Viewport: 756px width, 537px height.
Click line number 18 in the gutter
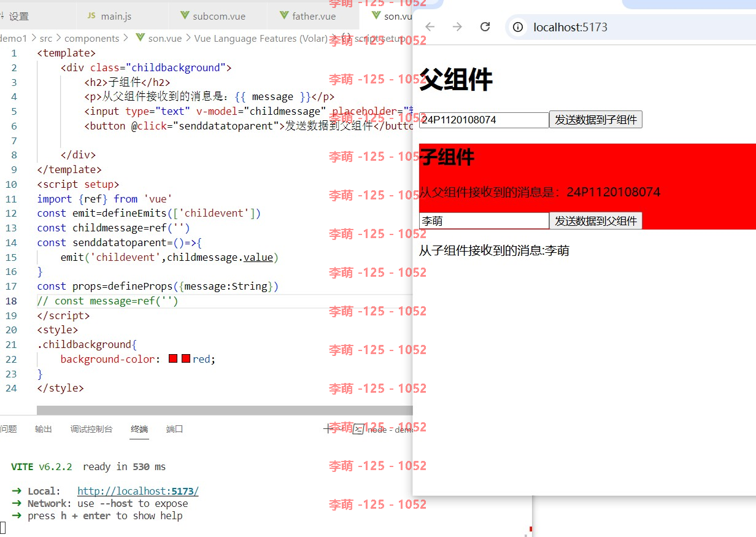(12, 301)
